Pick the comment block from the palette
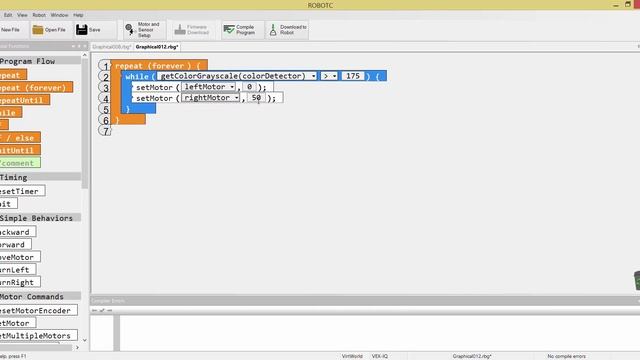640x360 pixels. click(x=20, y=163)
